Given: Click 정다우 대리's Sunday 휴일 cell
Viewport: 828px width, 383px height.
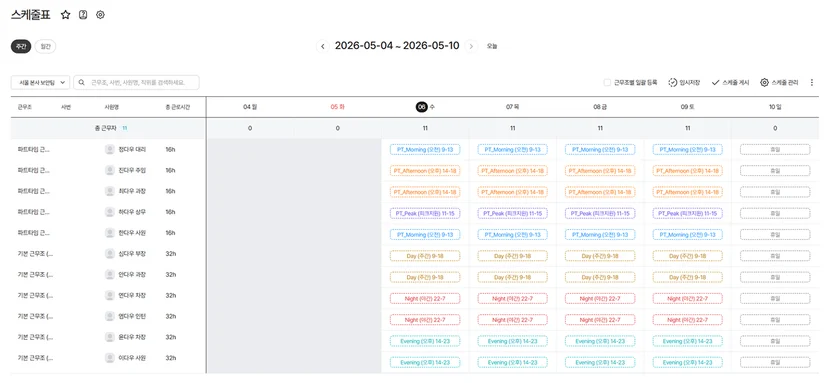Looking at the screenshot, I should pyautogui.click(x=775, y=150).
